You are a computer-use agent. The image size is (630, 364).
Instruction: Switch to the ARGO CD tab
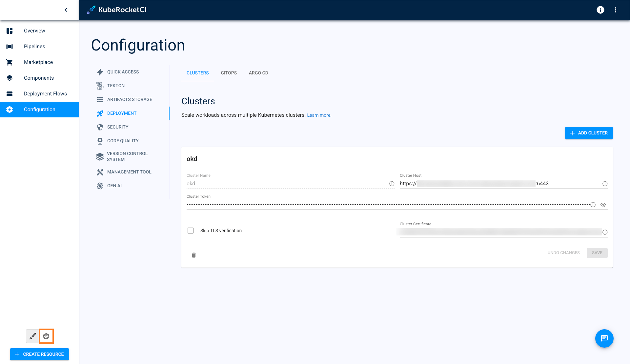(259, 73)
